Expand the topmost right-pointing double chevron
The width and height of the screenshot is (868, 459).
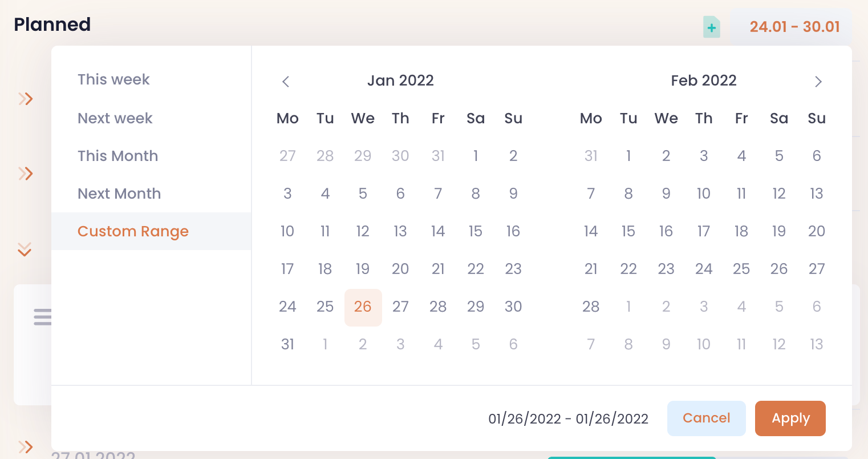coord(26,99)
